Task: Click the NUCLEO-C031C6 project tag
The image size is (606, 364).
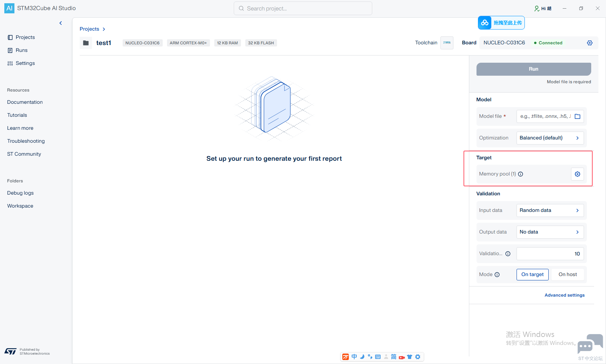Action: click(142, 43)
